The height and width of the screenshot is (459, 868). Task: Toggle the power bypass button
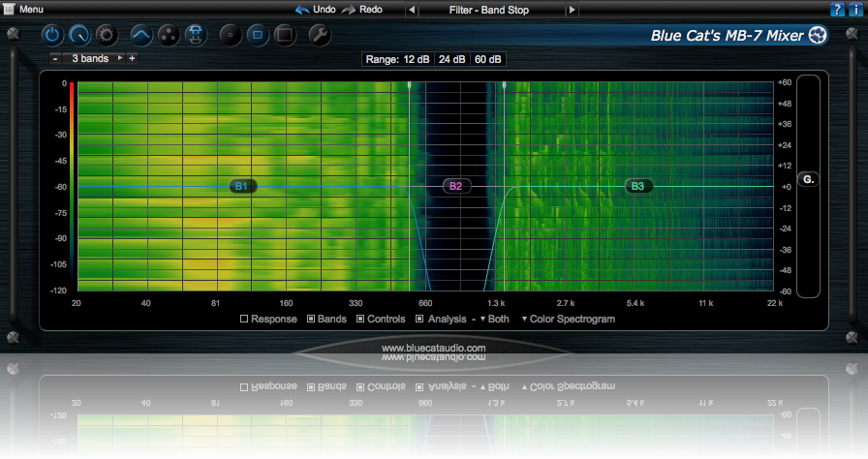coord(52,36)
